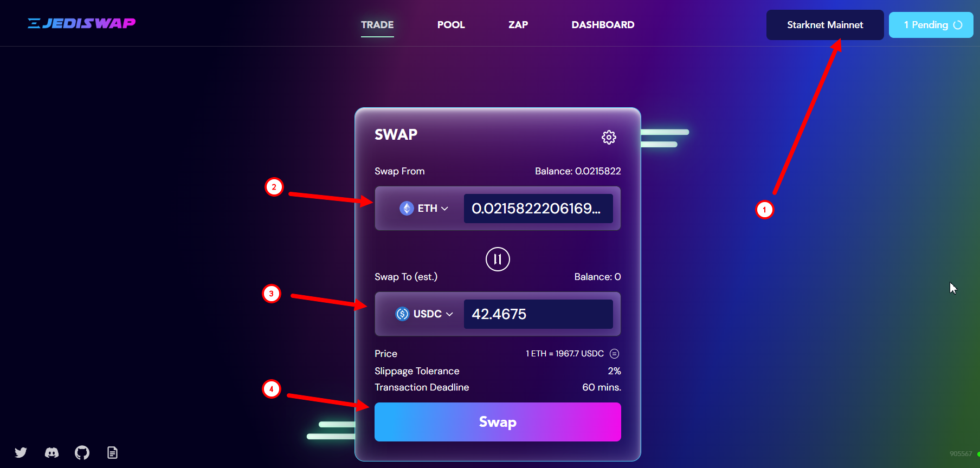Image resolution: width=980 pixels, height=468 pixels.
Task: Click the gradient Swap button
Action: pos(498,422)
